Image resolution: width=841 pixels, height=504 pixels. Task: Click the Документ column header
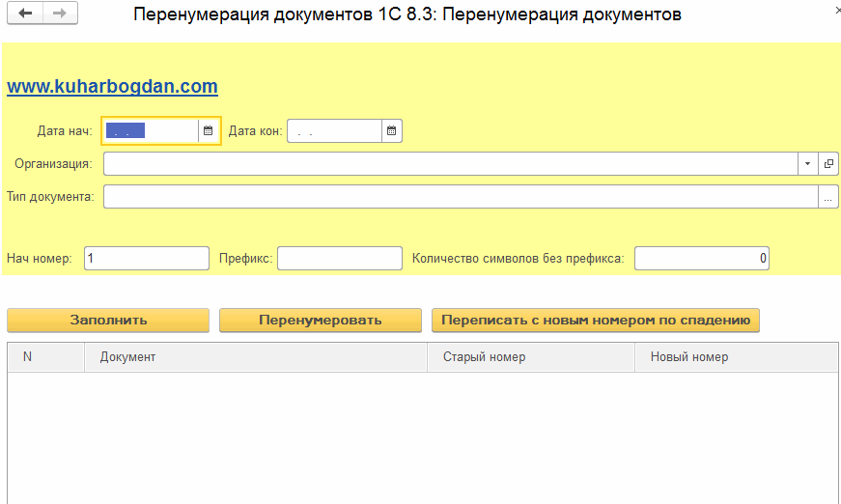[256, 357]
